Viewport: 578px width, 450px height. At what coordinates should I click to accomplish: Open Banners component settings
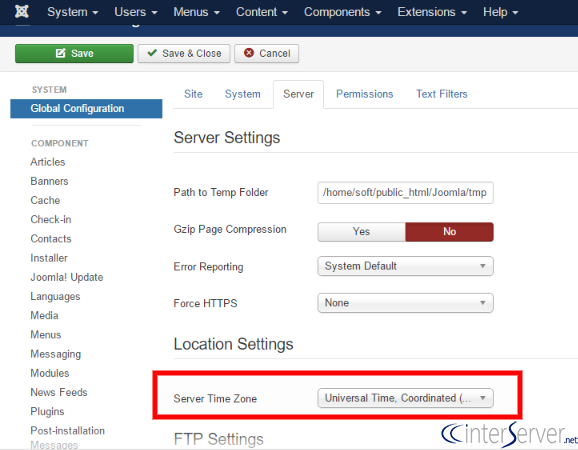tap(49, 181)
